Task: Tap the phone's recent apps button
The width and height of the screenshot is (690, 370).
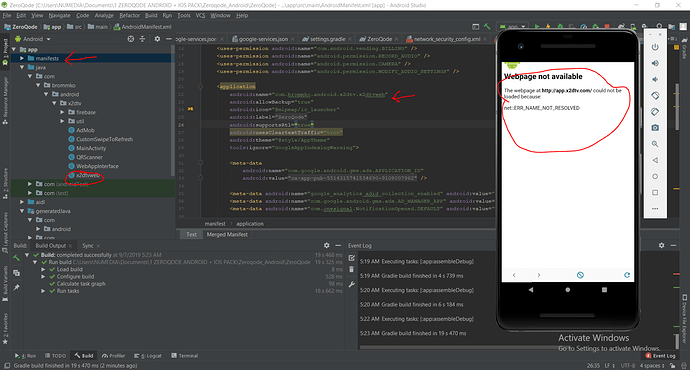Action: [604, 290]
